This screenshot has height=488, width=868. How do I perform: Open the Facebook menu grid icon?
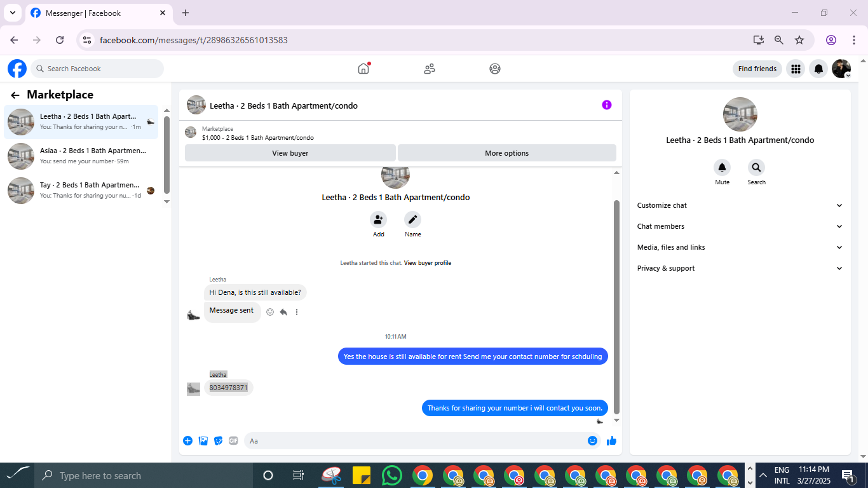tap(796, 69)
